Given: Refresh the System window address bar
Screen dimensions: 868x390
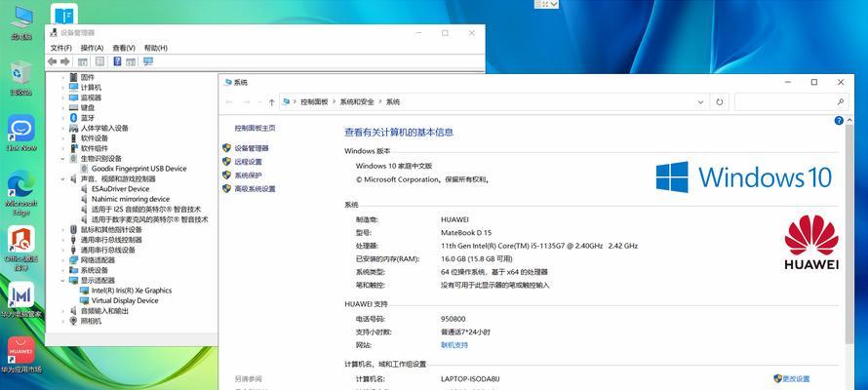Looking at the screenshot, I should coord(719,101).
